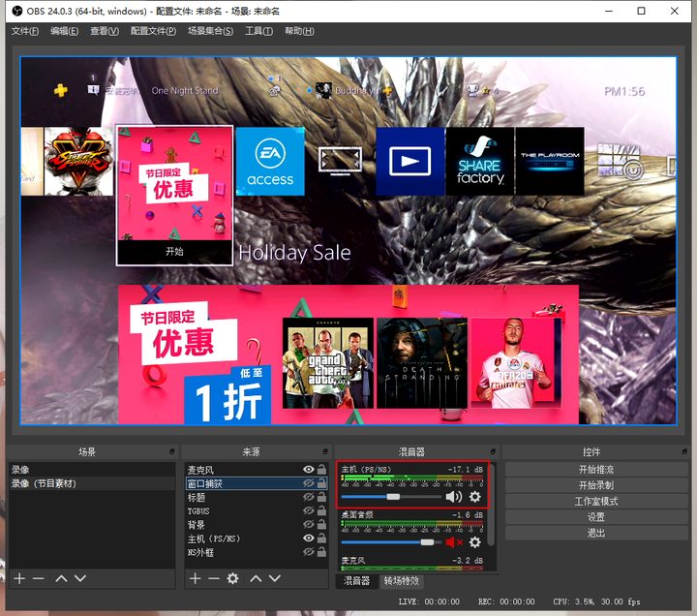Remove selected source with minus icon in 来源 panel
The height and width of the screenshot is (616, 697).
coord(214,578)
